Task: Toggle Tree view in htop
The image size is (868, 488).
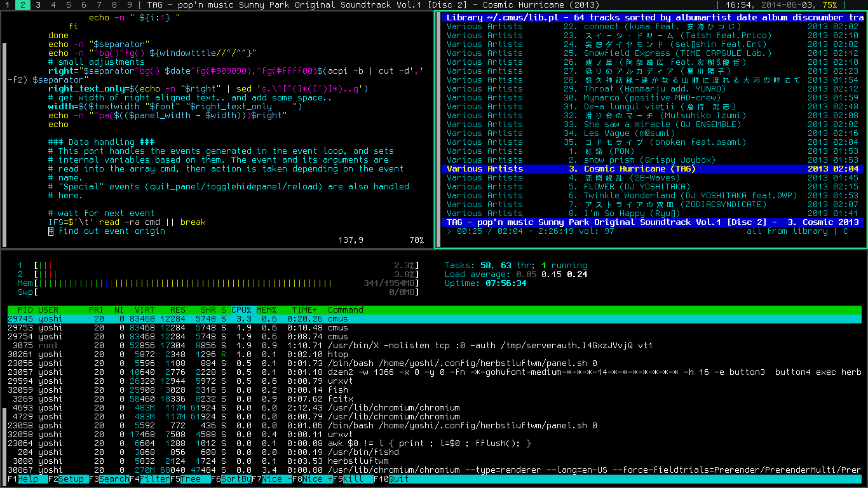Action: (x=191, y=479)
